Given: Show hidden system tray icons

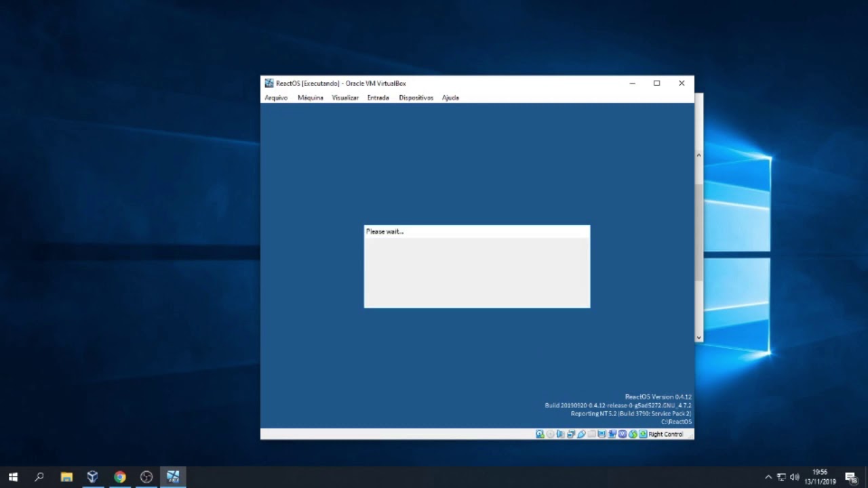Looking at the screenshot, I should click(768, 477).
